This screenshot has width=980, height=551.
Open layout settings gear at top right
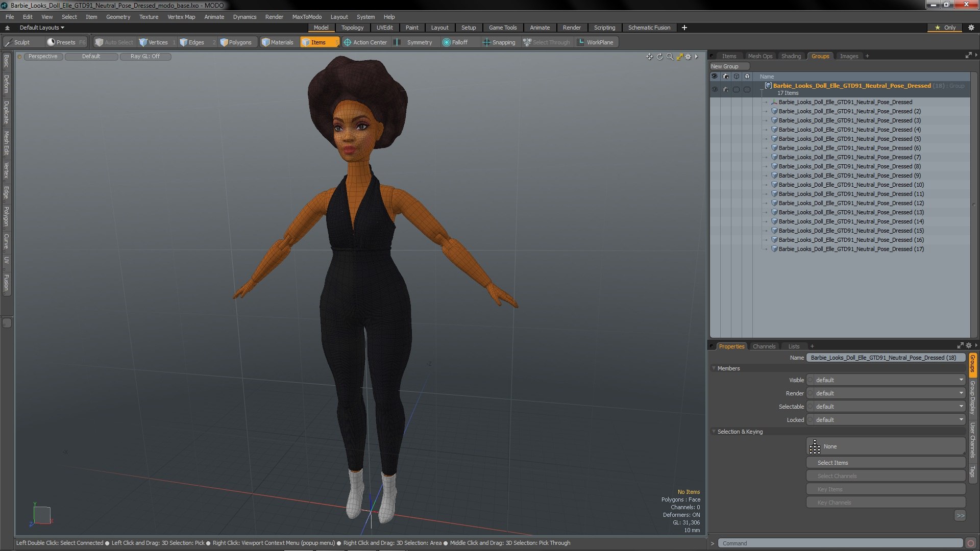pyautogui.click(x=971, y=28)
